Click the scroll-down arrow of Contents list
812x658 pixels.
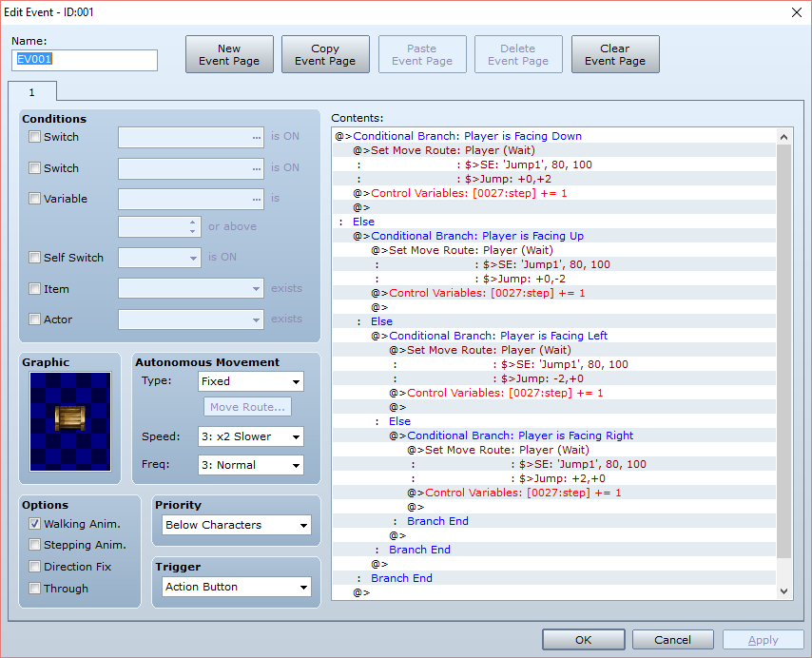click(x=784, y=591)
